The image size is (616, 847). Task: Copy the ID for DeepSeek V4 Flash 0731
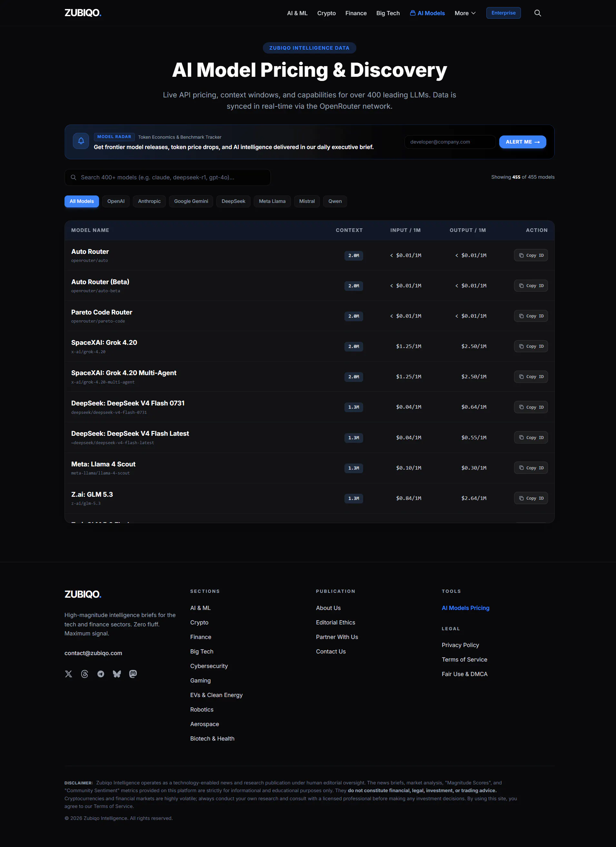click(531, 407)
